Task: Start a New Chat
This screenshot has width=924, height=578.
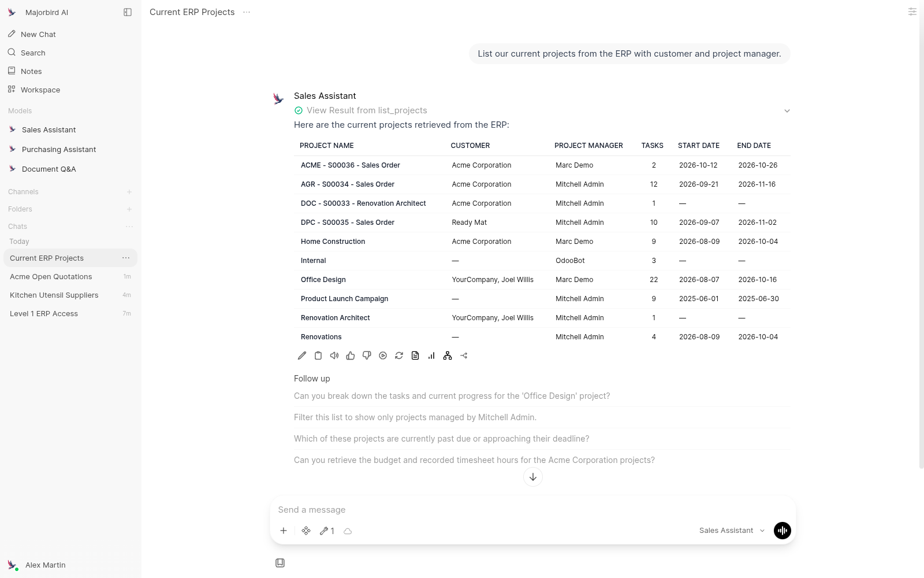Action: tap(70, 34)
